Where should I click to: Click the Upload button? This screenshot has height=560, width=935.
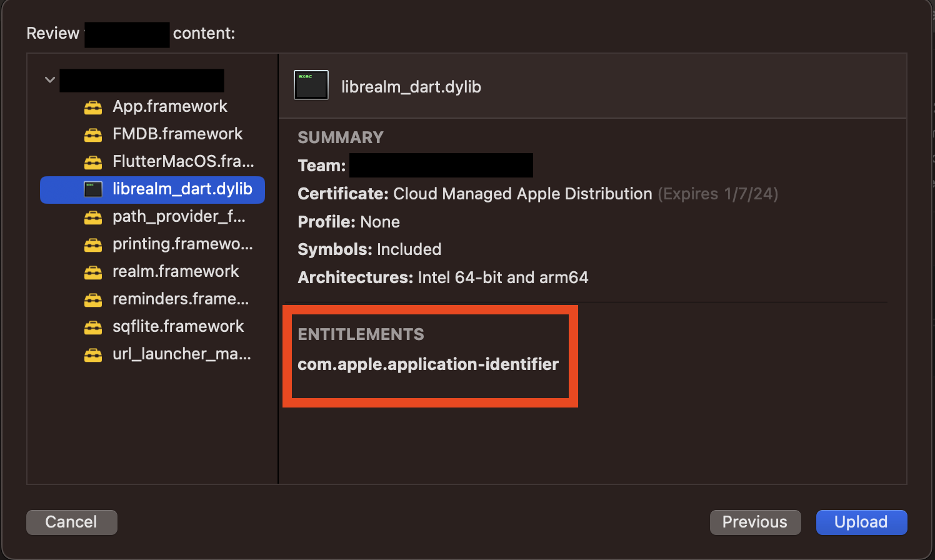pos(861,522)
